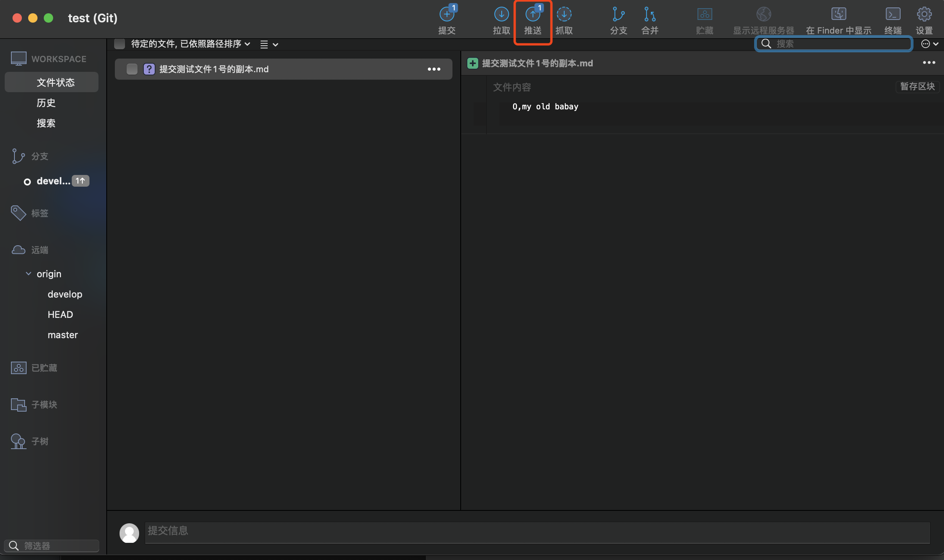Open the 待定的文件 sort dropdown
944x560 pixels.
click(x=191, y=44)
